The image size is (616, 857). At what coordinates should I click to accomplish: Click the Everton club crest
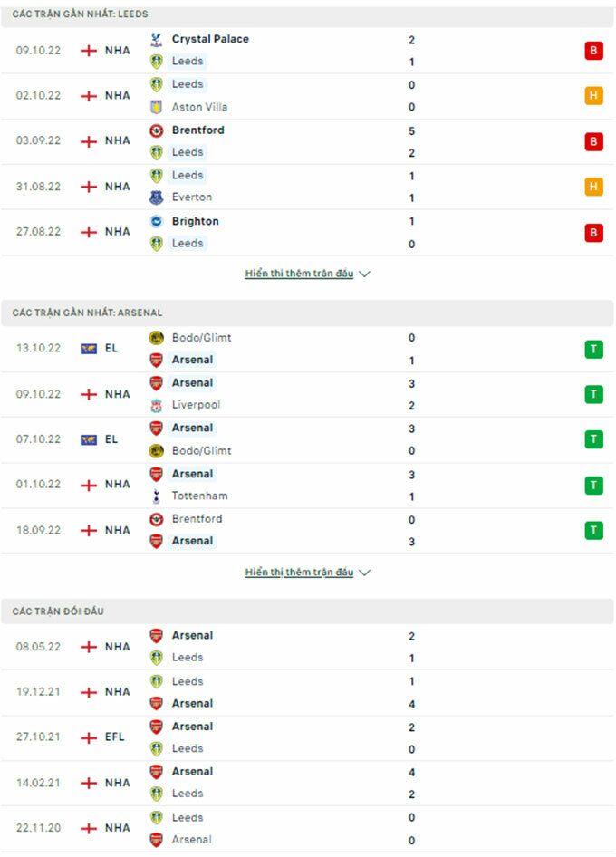click(x=156, y=197)
